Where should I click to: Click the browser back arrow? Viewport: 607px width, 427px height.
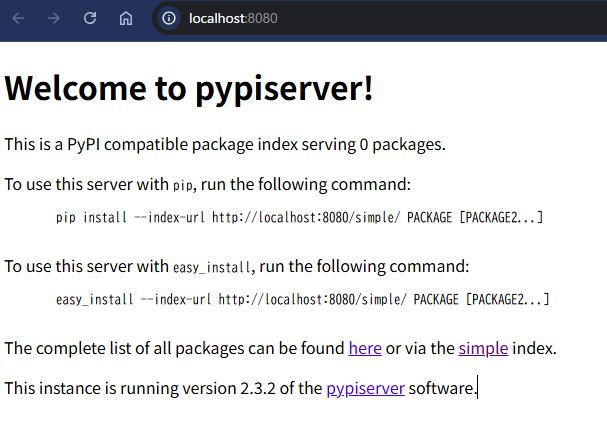[18, 18]
